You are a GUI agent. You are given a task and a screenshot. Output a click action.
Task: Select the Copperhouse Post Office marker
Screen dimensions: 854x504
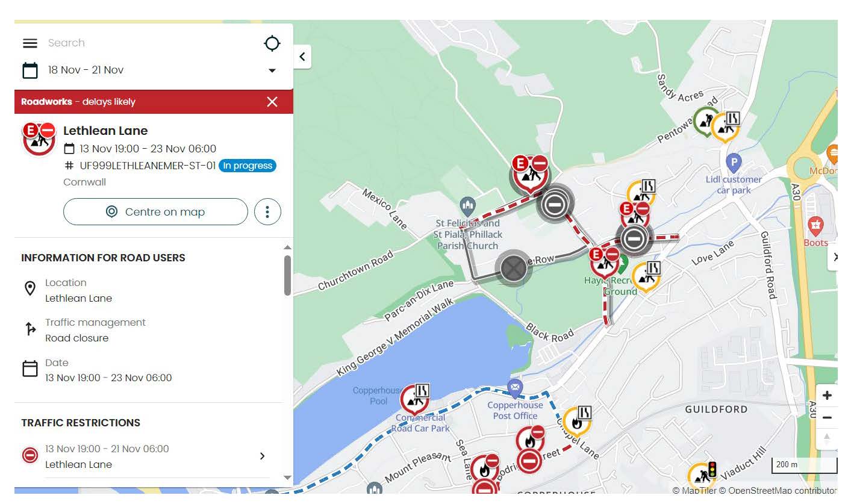tap(514, 388)
